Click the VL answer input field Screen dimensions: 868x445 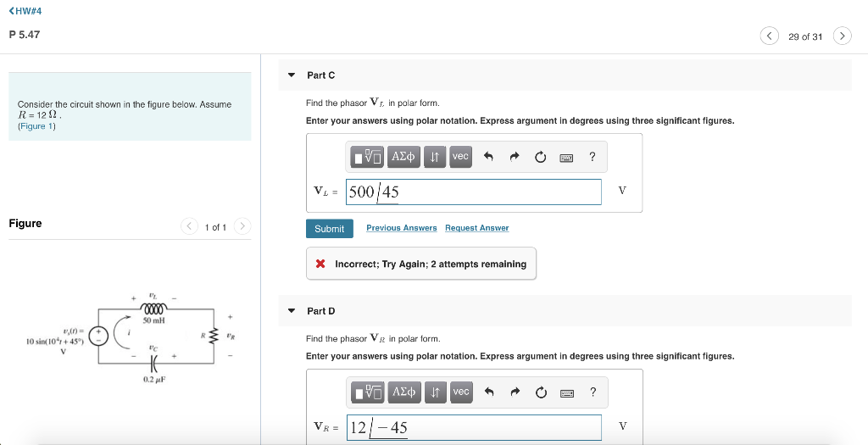click(x=473, y=192)
